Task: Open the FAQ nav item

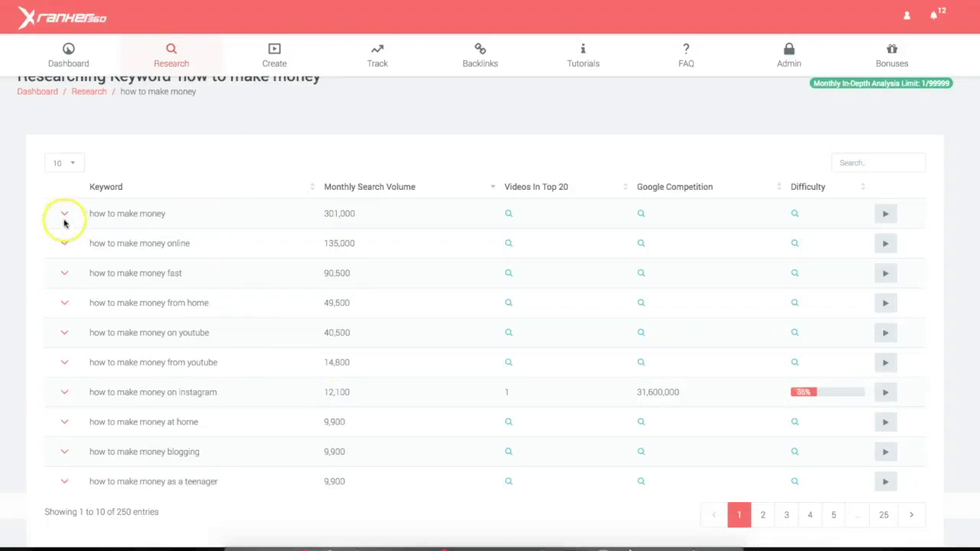Action: point(686,55)
